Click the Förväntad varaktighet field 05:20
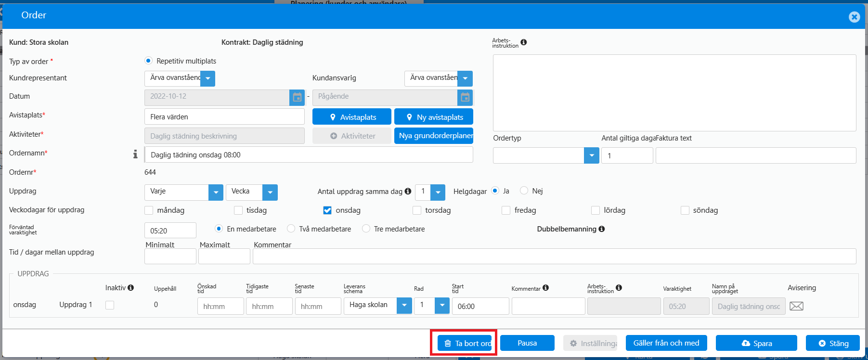The image size is (868, 360). pos(170,231)
